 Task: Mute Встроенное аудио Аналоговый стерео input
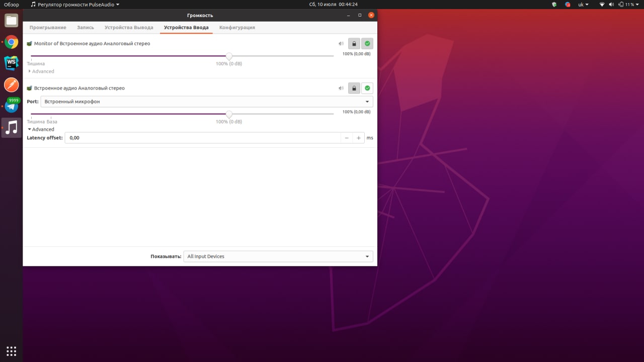click(341, 88)
